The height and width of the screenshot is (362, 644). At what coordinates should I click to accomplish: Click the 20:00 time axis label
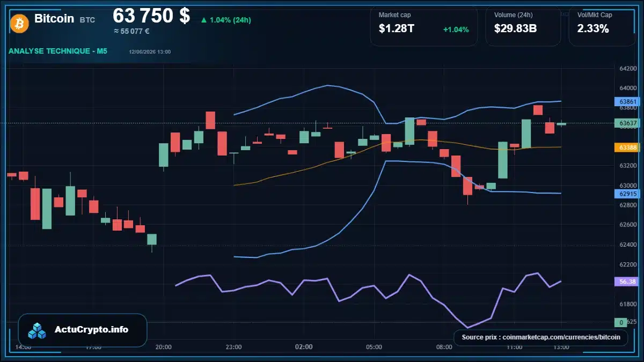(163, 347)
